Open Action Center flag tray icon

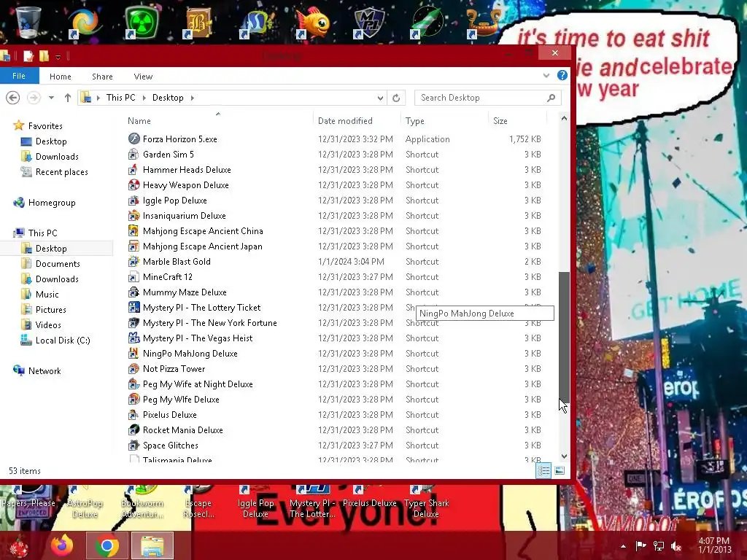(x=641, y=546)
